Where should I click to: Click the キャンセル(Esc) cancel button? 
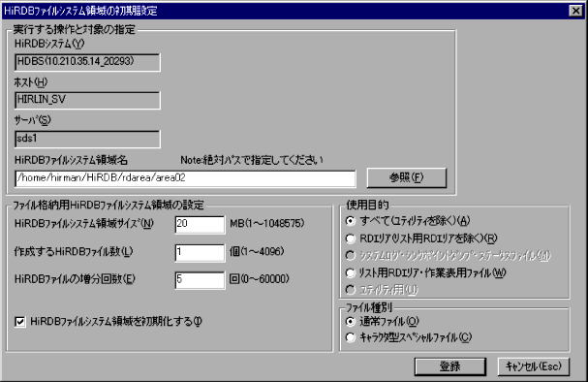[x=534, y=366]
